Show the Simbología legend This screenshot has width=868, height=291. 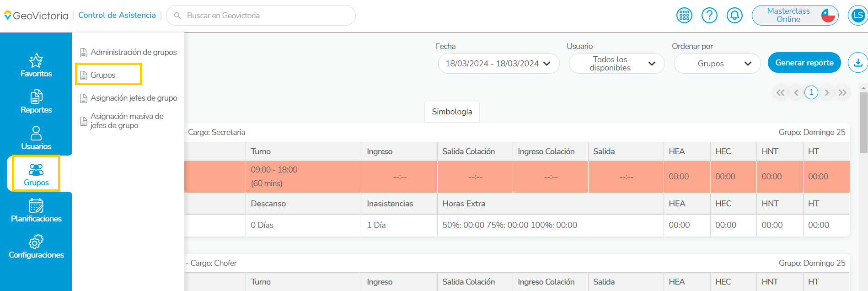pyautogui.click(x=452, y=112)
